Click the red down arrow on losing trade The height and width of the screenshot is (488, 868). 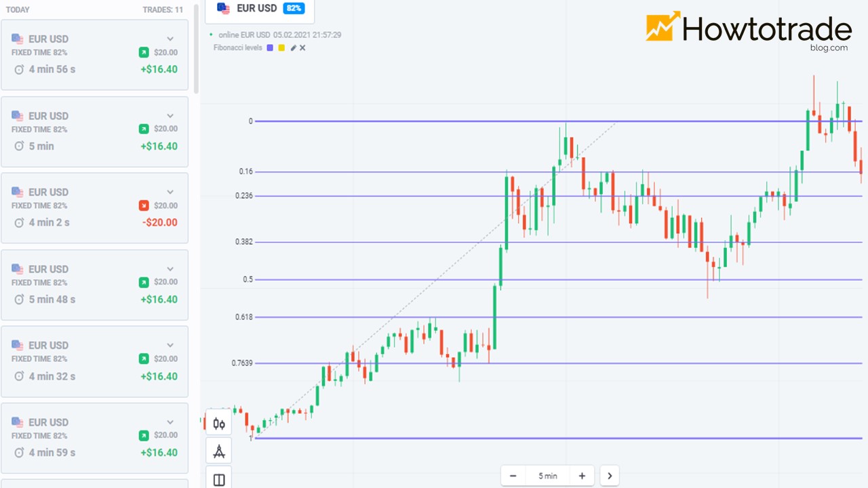click(x=144, y=205)
